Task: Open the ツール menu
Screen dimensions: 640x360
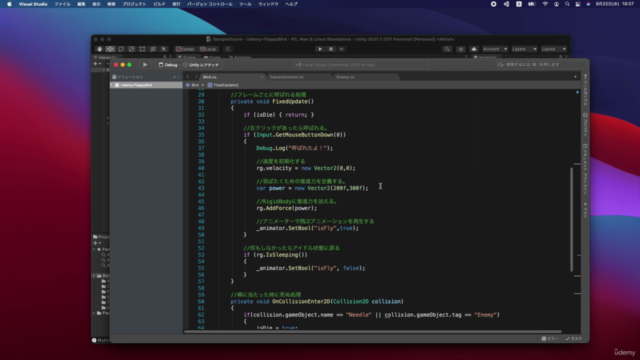Action: (245, 4)
